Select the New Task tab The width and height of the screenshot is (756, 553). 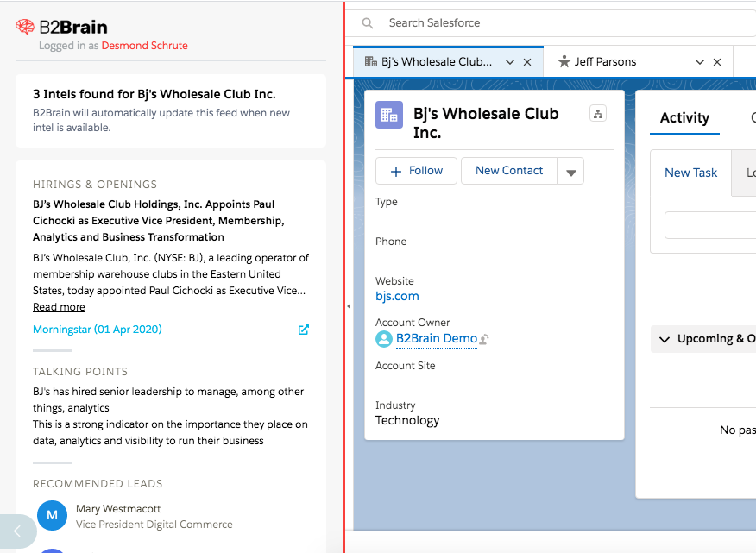690,173
